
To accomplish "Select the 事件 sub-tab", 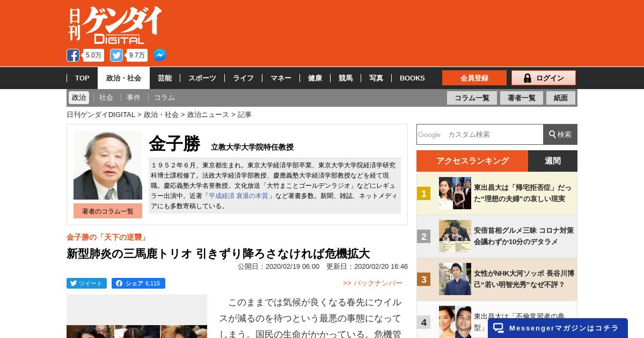I will point(134,98).
